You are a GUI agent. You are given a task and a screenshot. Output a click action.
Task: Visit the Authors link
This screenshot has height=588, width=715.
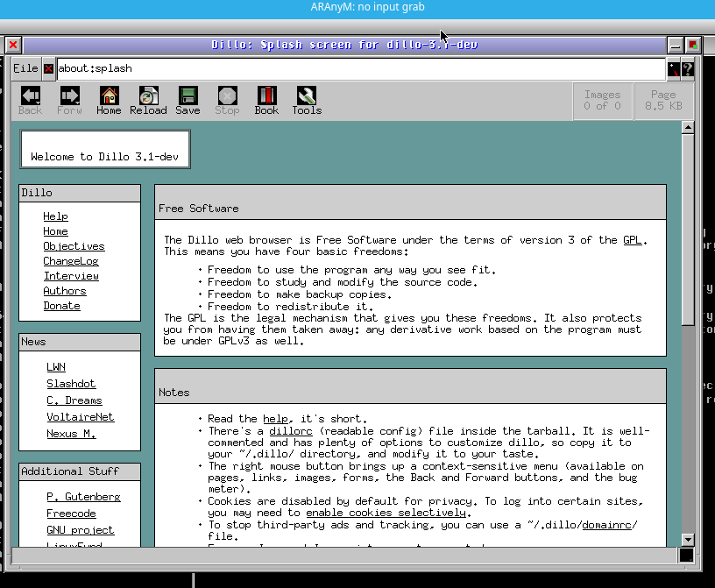click(x=65, y=291)
